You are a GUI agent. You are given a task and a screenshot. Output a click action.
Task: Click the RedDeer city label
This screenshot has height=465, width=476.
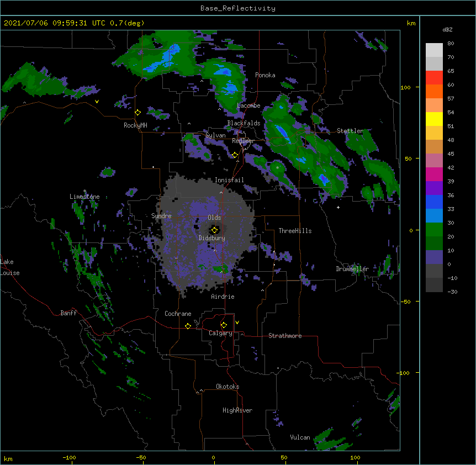[243, 141]
